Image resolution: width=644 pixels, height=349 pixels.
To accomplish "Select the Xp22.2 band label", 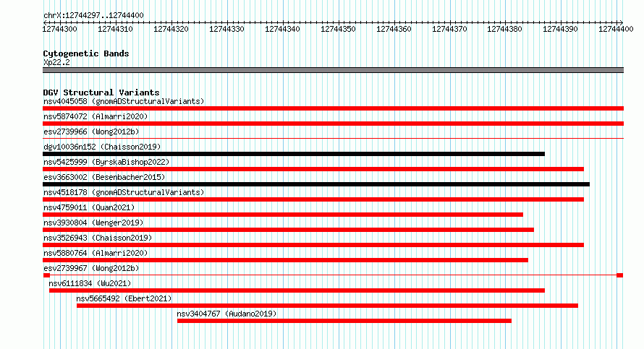I will click(56, 63).
